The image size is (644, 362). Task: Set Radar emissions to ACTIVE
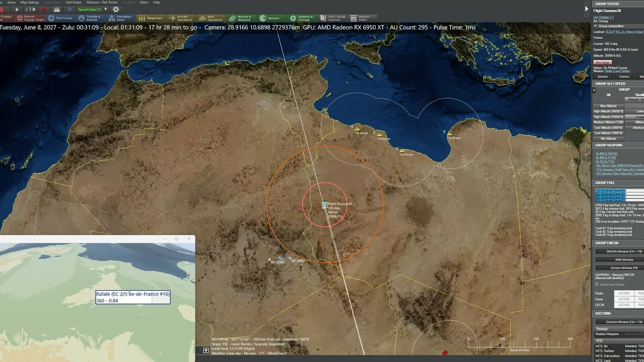click(x=624, y=293)
